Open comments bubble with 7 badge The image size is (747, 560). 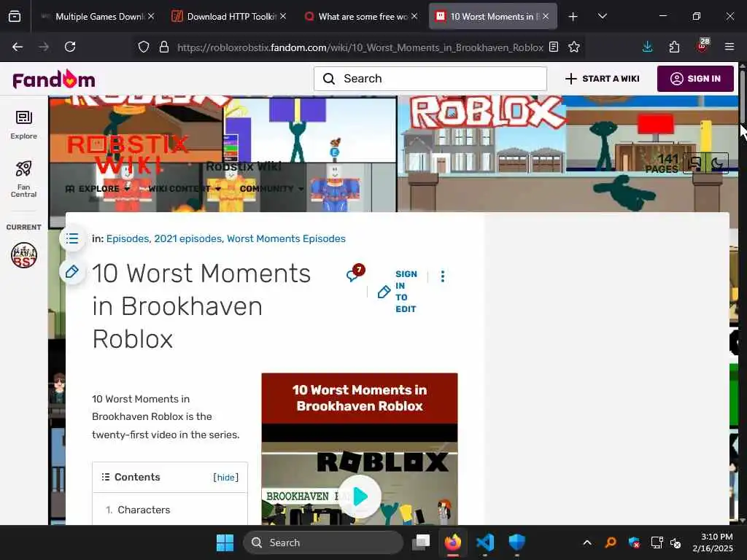pyautogui.click(x=355, y=273)
